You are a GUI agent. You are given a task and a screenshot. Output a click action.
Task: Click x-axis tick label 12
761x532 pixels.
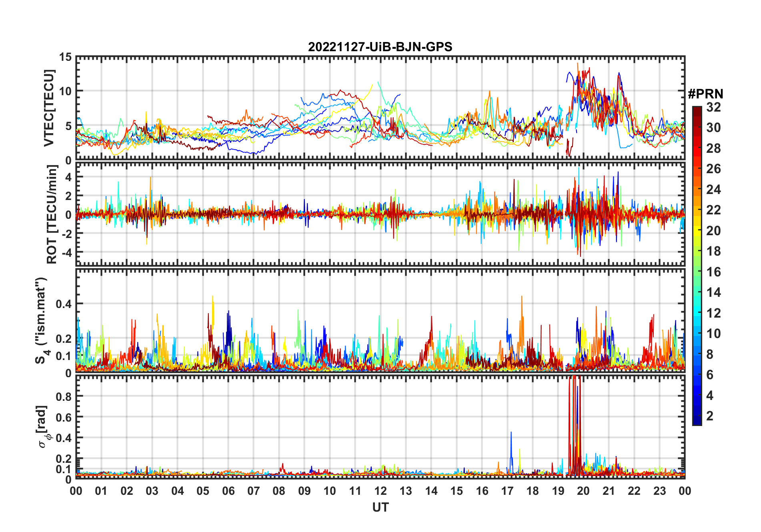click(x=380, y=491)
